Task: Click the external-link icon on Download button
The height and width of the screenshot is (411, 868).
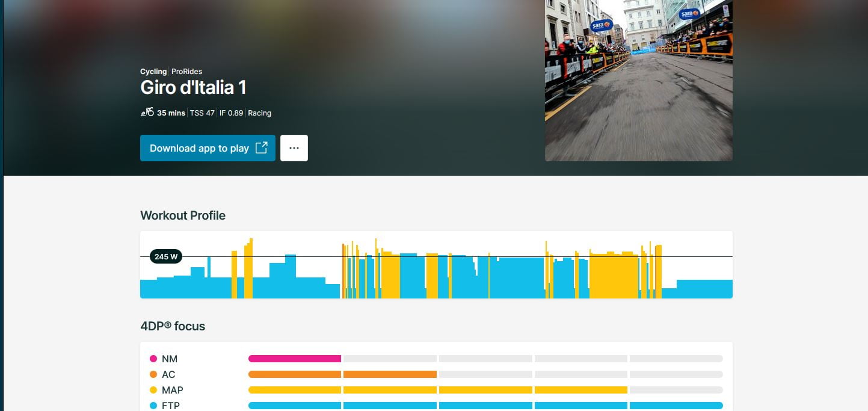Action: [261, 147]
